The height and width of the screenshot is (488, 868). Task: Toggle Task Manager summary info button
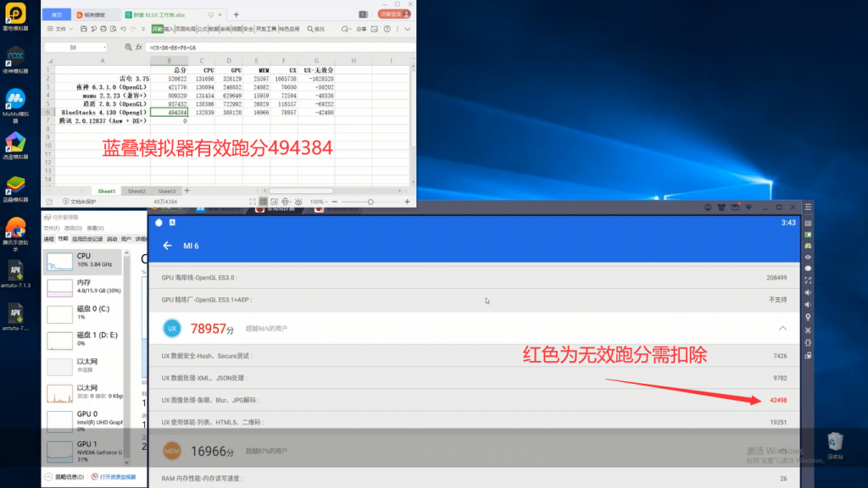(65, 477)
